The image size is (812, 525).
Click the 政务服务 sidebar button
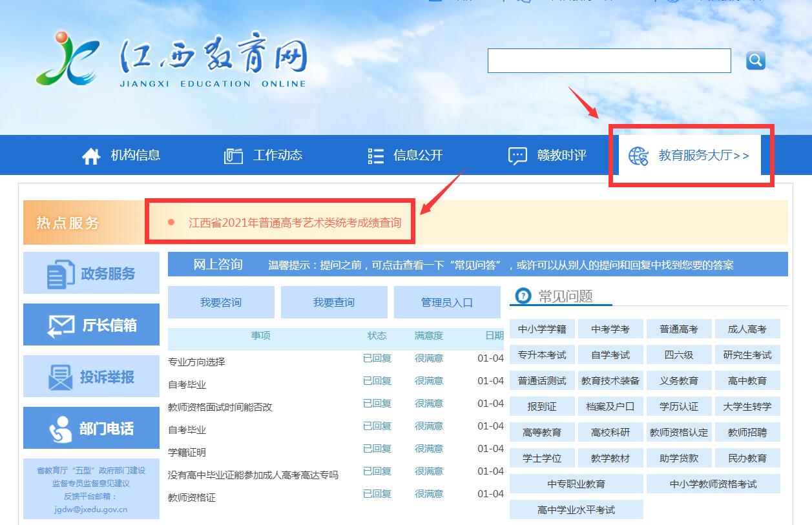point(91,273)
